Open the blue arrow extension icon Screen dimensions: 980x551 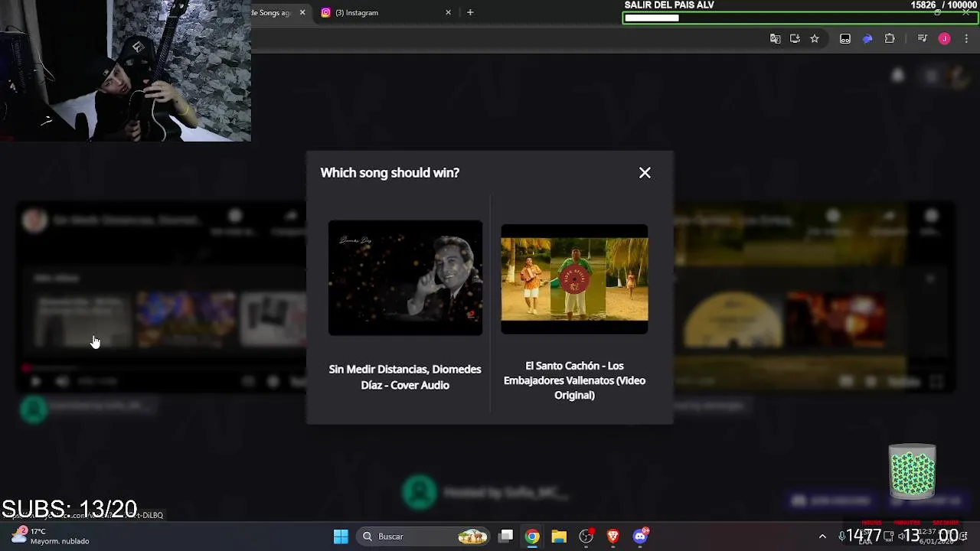click(x=867, y=39)
